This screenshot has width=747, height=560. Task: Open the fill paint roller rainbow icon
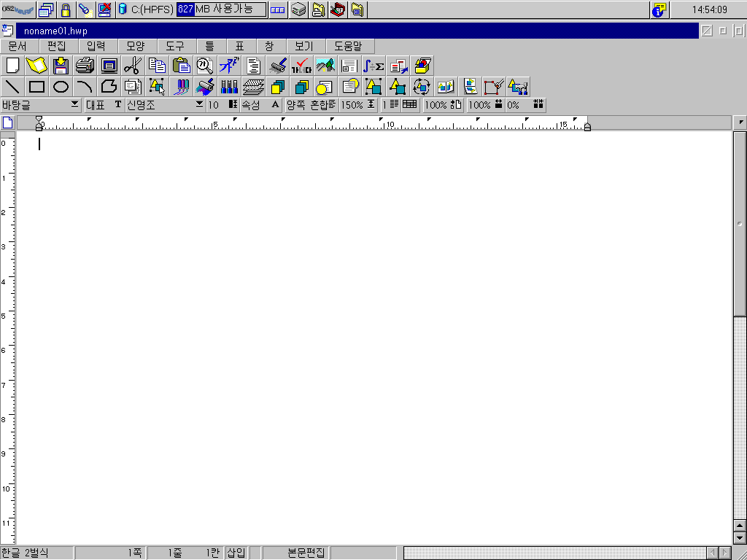[x=205, y=87]
